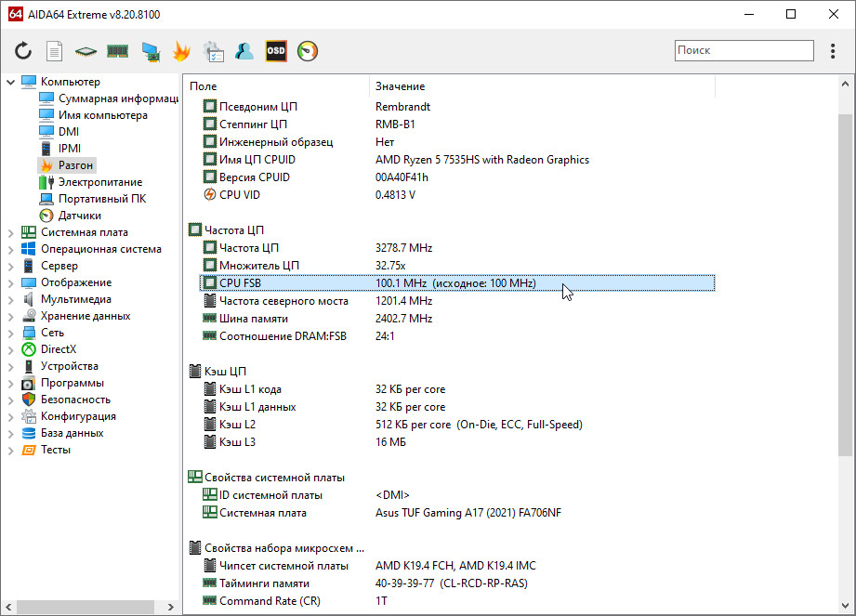Expand the Операционная система tree node

pos(11,249)
